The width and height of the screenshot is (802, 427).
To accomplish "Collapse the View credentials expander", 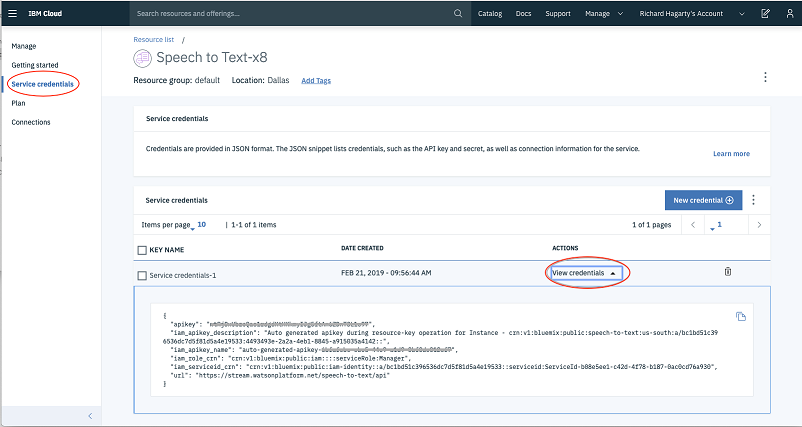I will (586, 272).
